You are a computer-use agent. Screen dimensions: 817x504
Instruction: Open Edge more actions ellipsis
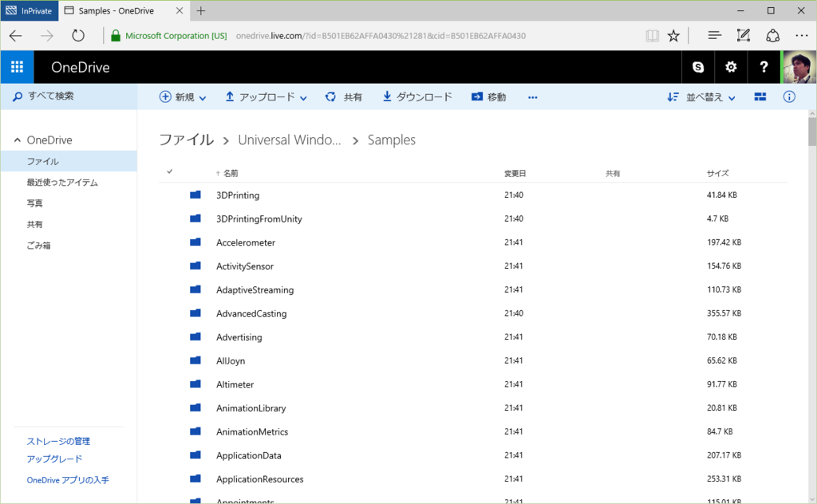[801, 36]
